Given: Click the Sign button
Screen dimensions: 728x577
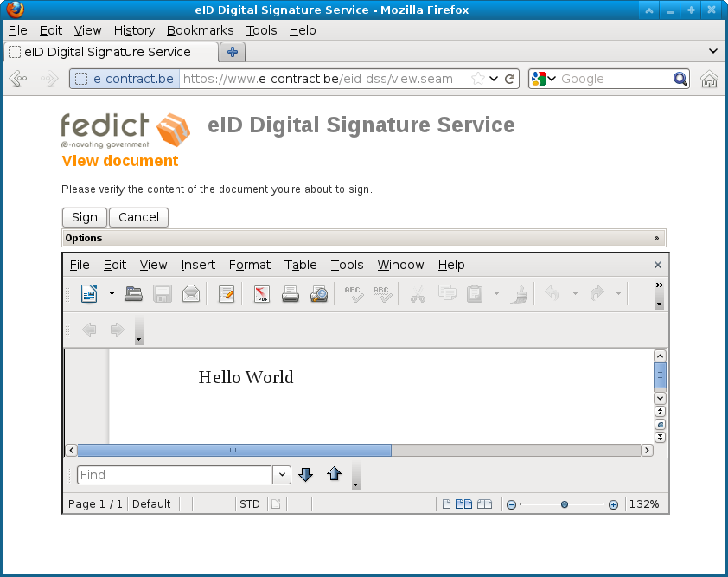Looking at the screenshot, I should 85,217.
